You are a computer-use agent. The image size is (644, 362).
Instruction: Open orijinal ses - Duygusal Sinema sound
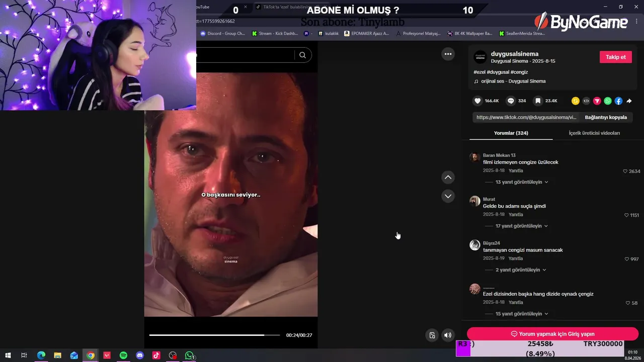coord(513,81)
